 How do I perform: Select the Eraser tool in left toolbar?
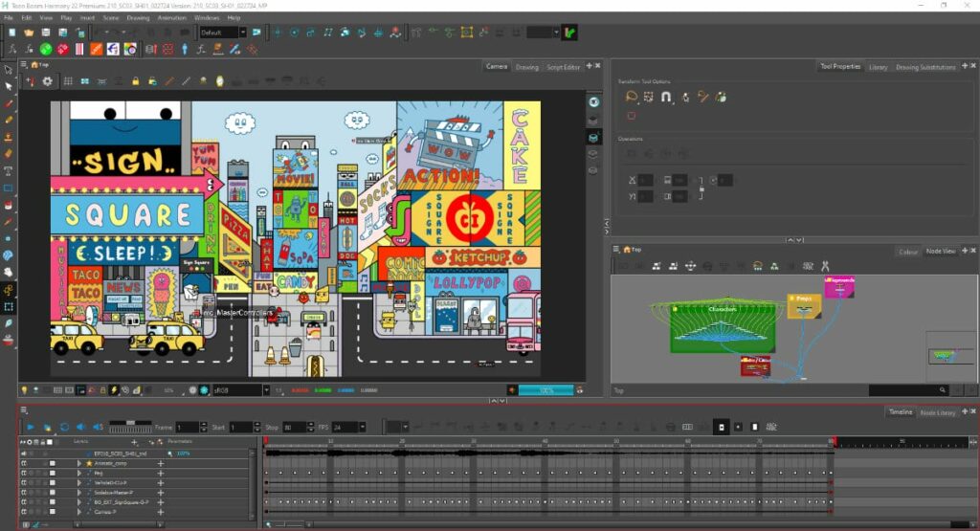[x=8, y=153]
